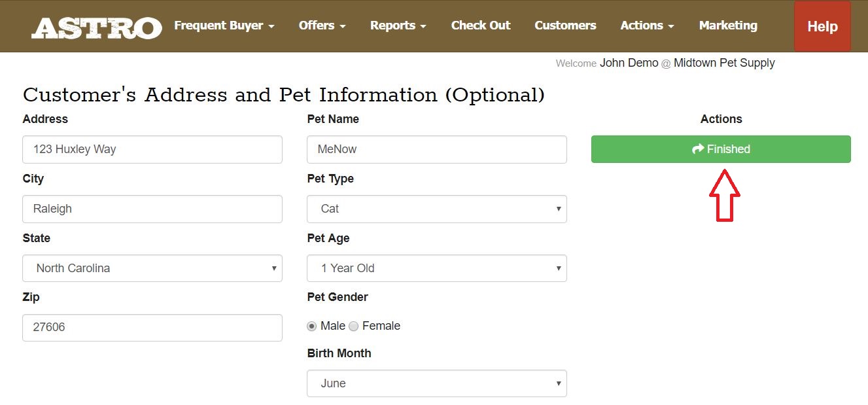
Task: Click the arrow icon on Finished button
Action: [x=697, y=149]
